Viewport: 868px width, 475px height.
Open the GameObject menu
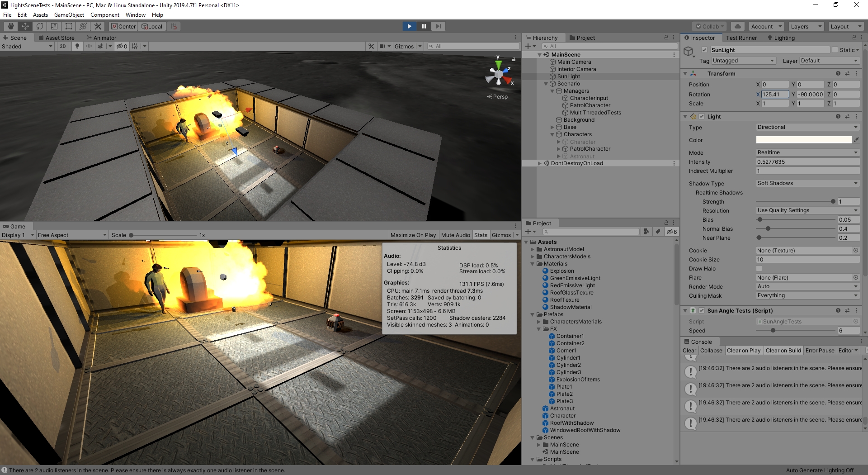coord(69,14)
